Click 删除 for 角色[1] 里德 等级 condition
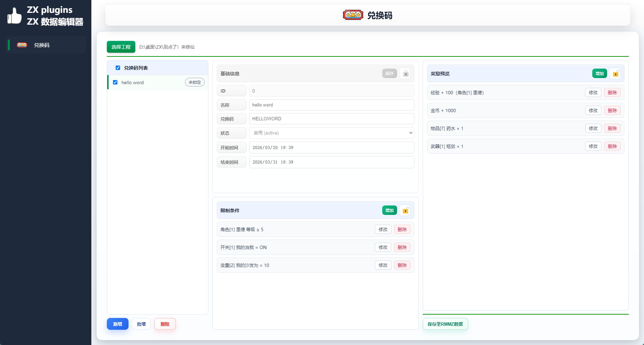Image resolution: width=644 pixels, height=345 pixels. [402, 229]
